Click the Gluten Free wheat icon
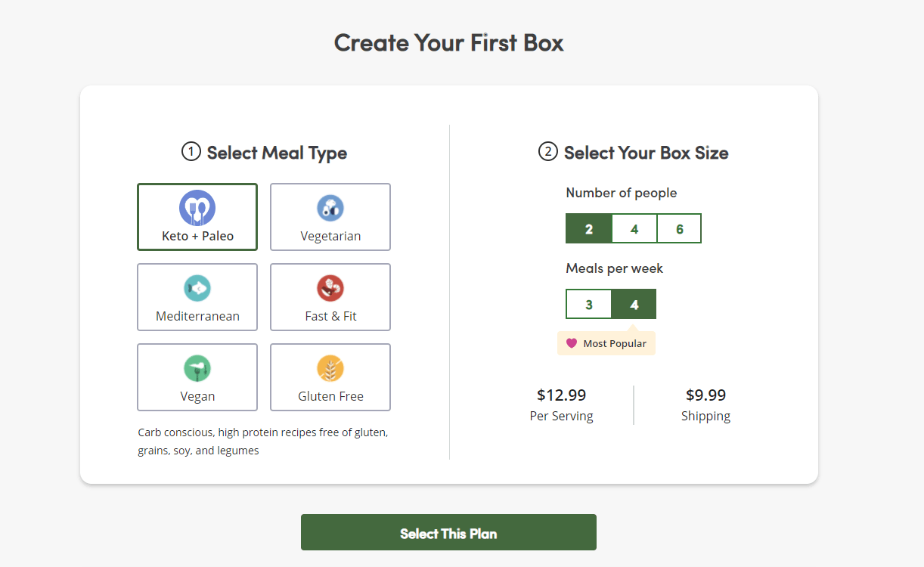 (x=330, y=368)
